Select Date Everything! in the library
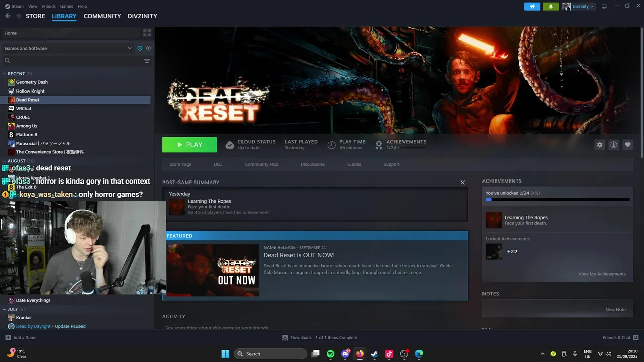Image resolution: width=644 pixels, height=362 pixels. (33, 300)
